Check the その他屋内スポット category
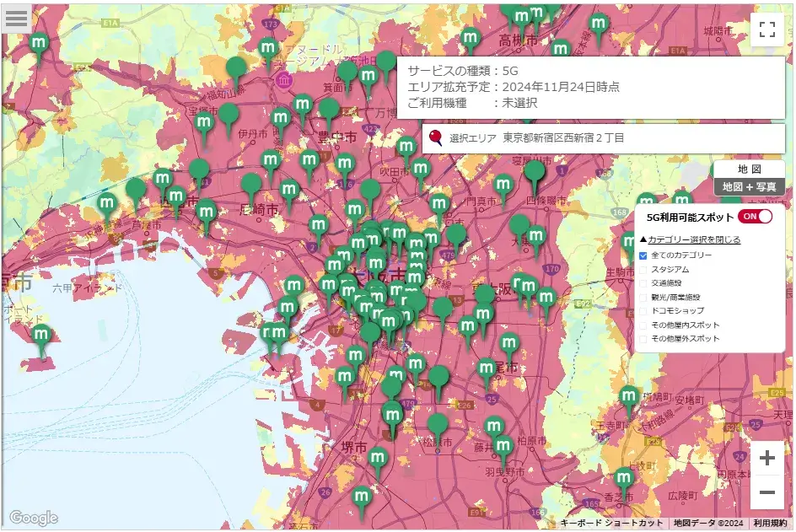This screenshot has height=532, width=796. (x=643, y=325)
